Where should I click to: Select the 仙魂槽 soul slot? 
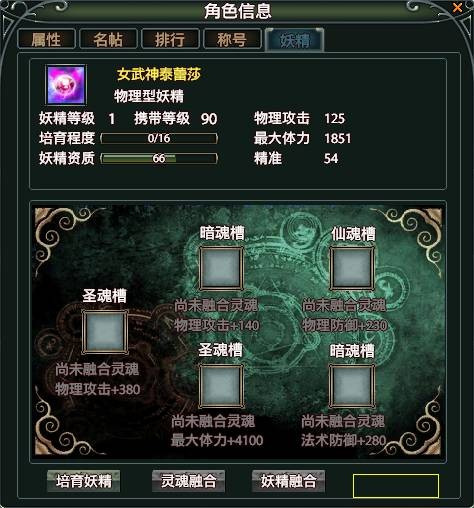(352, 268)
